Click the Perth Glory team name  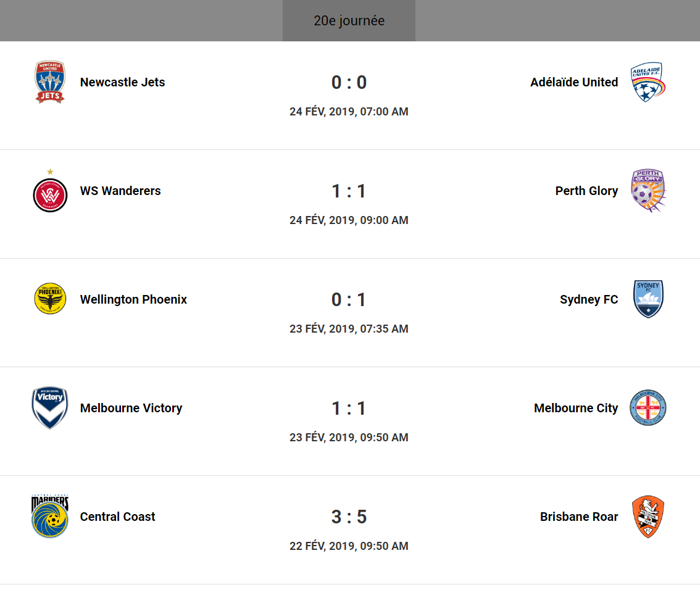(x=586, y=191)
